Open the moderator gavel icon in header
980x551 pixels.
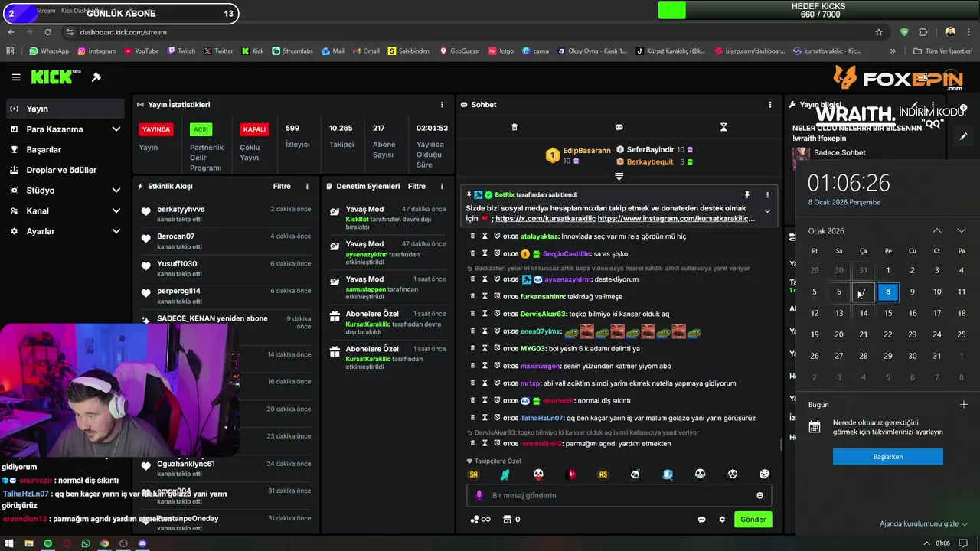click(x=96, y=77)
